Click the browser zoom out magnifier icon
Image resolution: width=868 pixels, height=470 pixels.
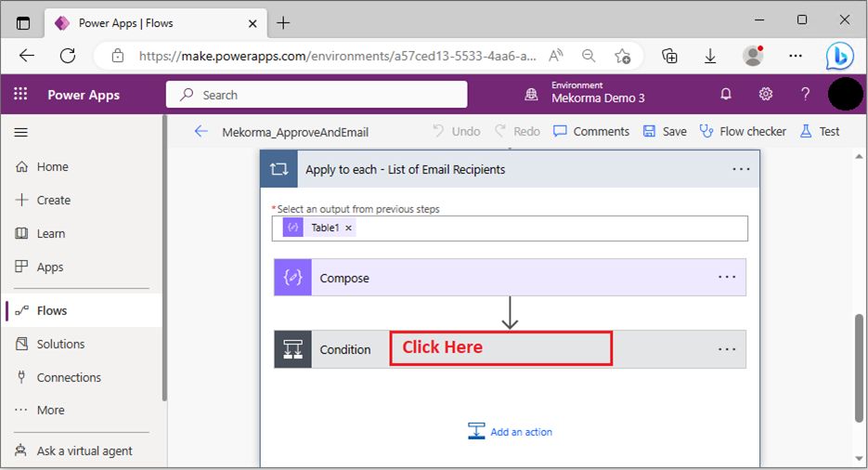pyautogui.click(x=589, y=56)
